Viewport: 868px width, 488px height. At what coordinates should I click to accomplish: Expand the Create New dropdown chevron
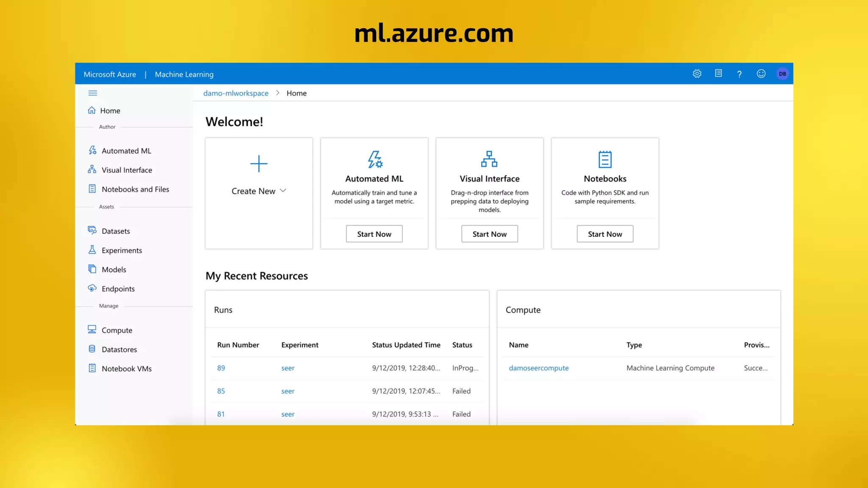tap(283, 191)
